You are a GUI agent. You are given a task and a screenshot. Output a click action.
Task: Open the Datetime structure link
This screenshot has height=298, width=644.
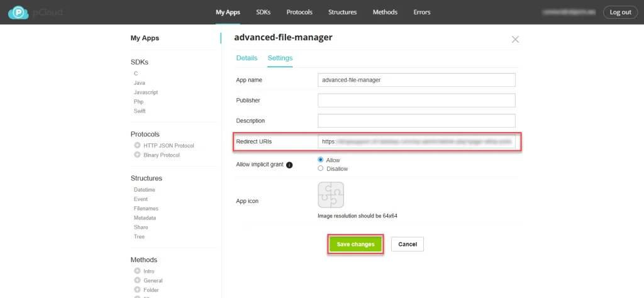click(145, 190)
